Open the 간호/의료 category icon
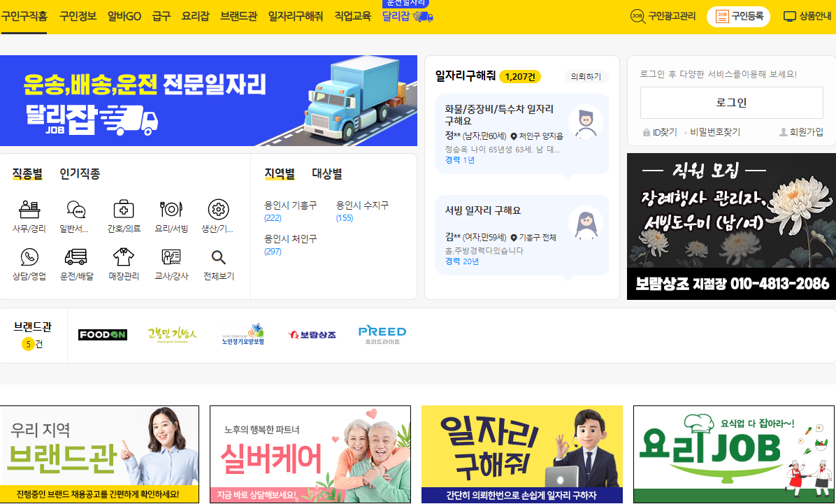Image resolution: width=836 pixels, height=504 pixels. tap(123, 210)
